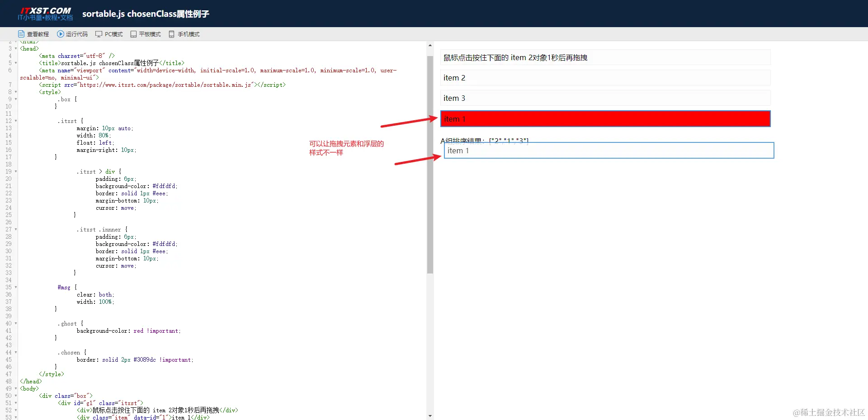This screenshot has height=420, width=868.
Task: Click the 'width: 80%;' code line
Action: pyautogui.click(x=94, y=136)
